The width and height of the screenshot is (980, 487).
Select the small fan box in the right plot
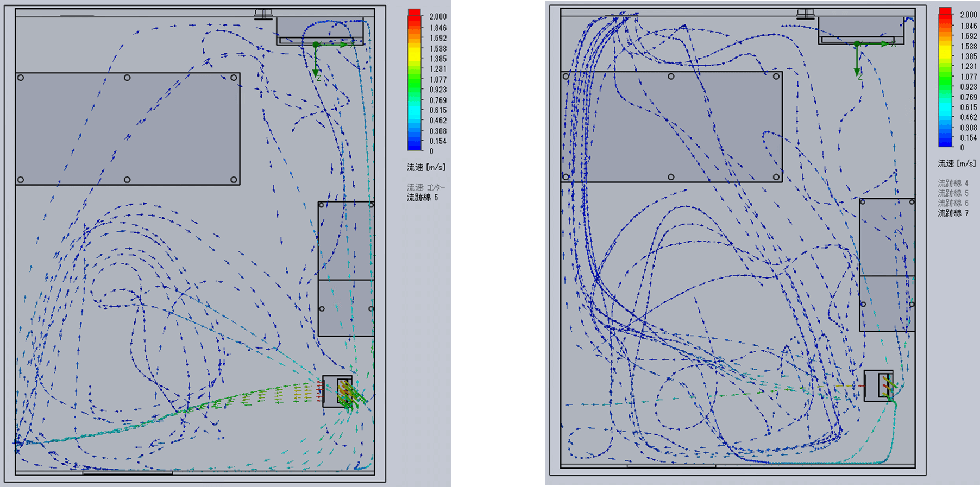pyautogui.click(x=878, y=385)
